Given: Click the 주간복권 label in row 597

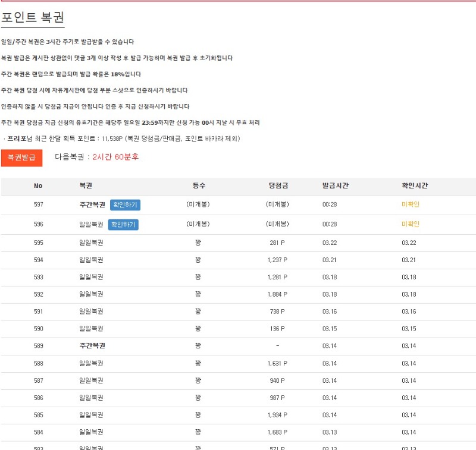Looking at the screenshot, I should click(x=92, y=204).
